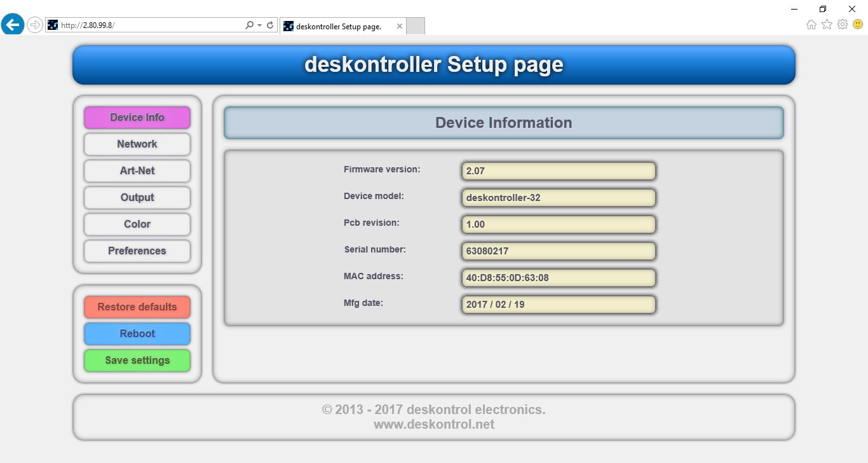Click the smiley feedback icon
This screenshot has height=463, width=868.
[x=858, y=25]
